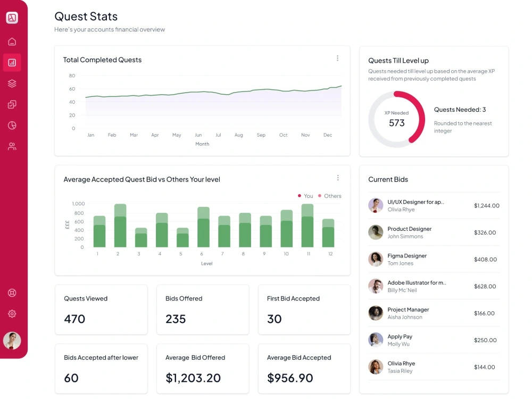Open the pie chart sidebar icon
The image size is (532, 399).
pos(12,126)
